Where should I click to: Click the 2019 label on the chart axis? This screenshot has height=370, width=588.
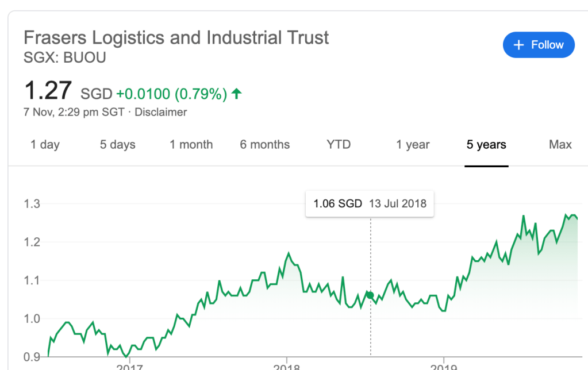(444, 366)
